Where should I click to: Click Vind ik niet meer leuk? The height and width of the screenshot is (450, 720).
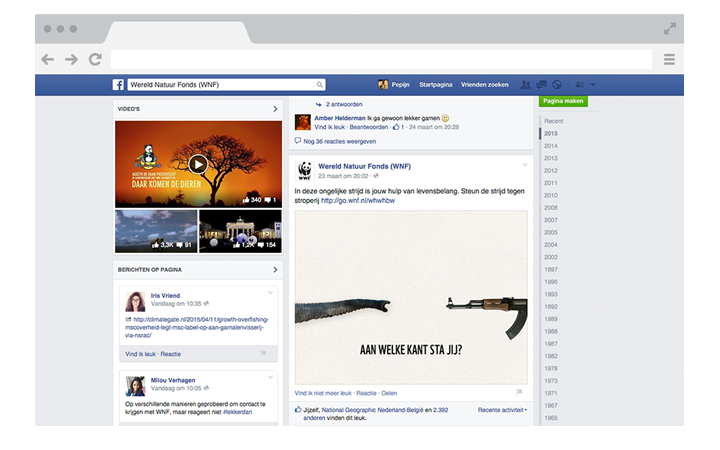point(323,393)
